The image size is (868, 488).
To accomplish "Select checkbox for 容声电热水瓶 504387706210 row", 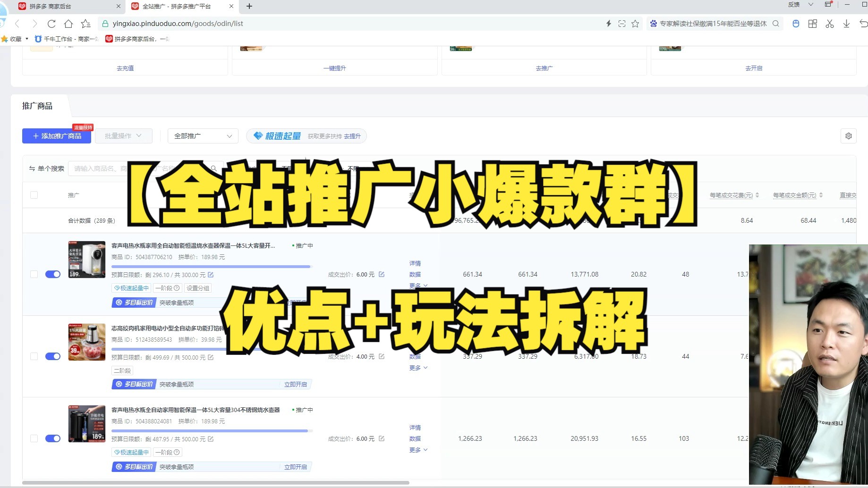I will (34, 274).
